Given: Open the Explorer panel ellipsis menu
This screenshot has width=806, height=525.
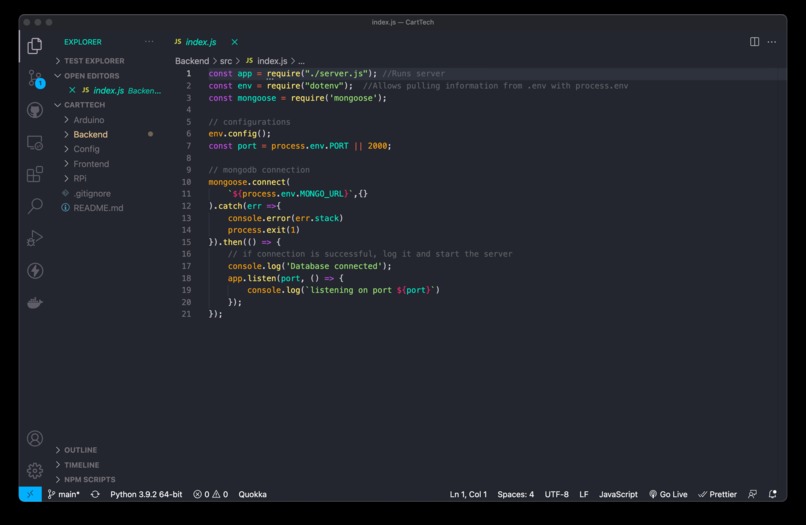Looking at the screenshot, I should point(149,42).
